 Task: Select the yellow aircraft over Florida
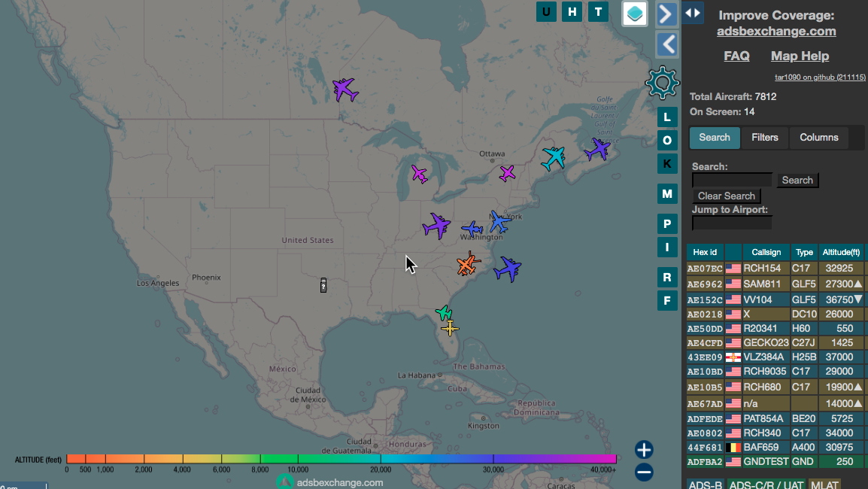[450, 329]
